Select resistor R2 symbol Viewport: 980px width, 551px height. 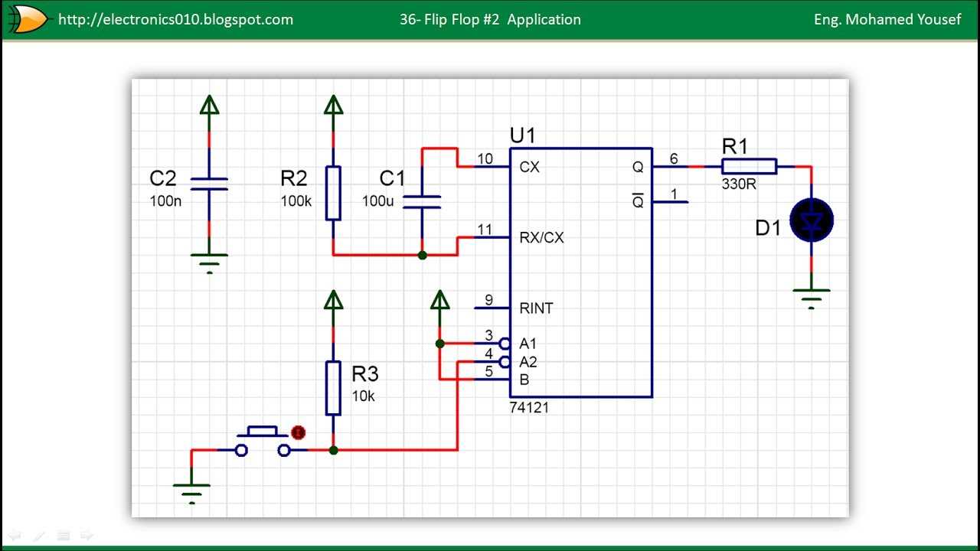coord(333,193)
